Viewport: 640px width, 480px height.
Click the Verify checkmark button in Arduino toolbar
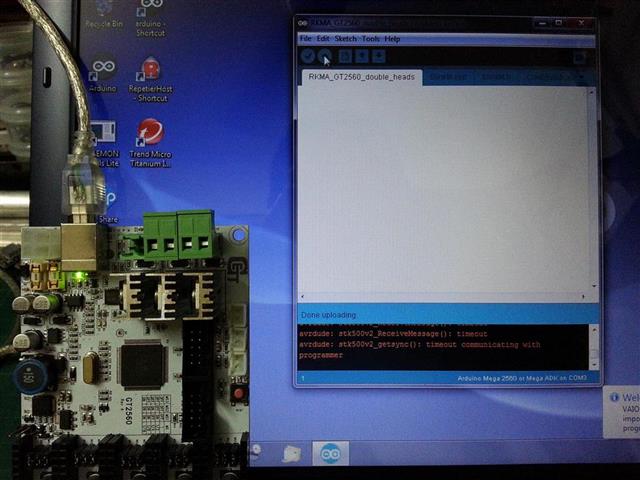(308, 57)
